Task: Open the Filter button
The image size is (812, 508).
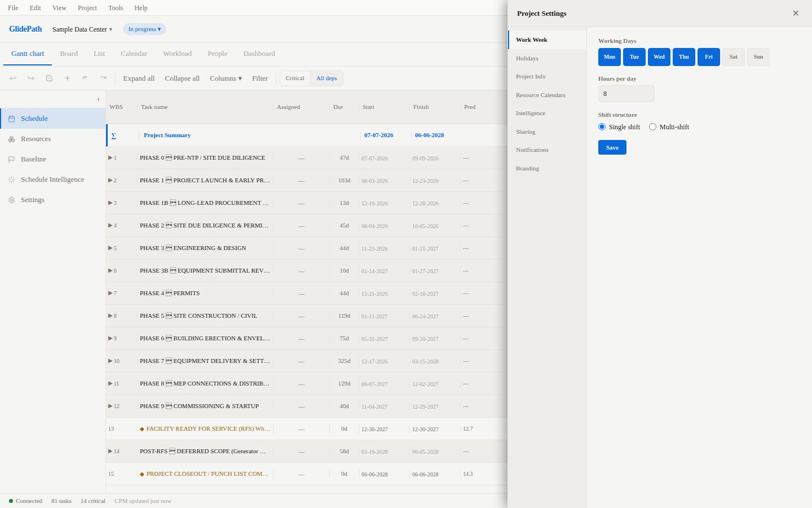Action: point(260,78)
